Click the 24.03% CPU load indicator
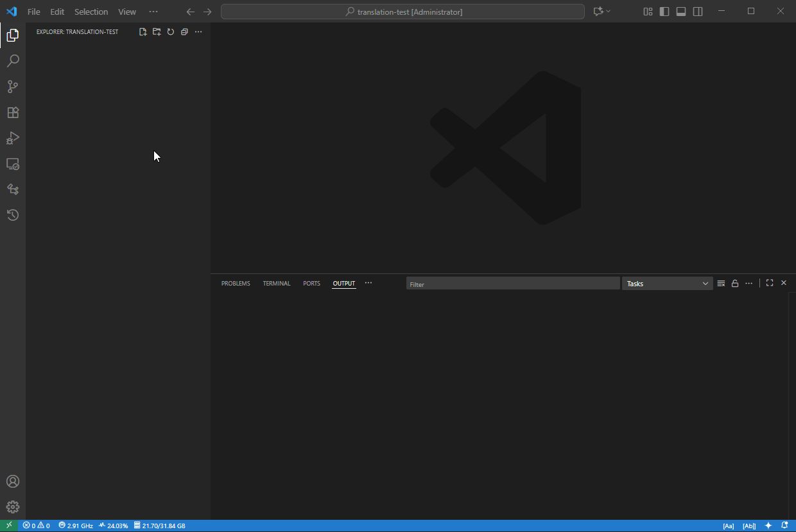Viewport: 796px width, 532px height. [113, 526]
